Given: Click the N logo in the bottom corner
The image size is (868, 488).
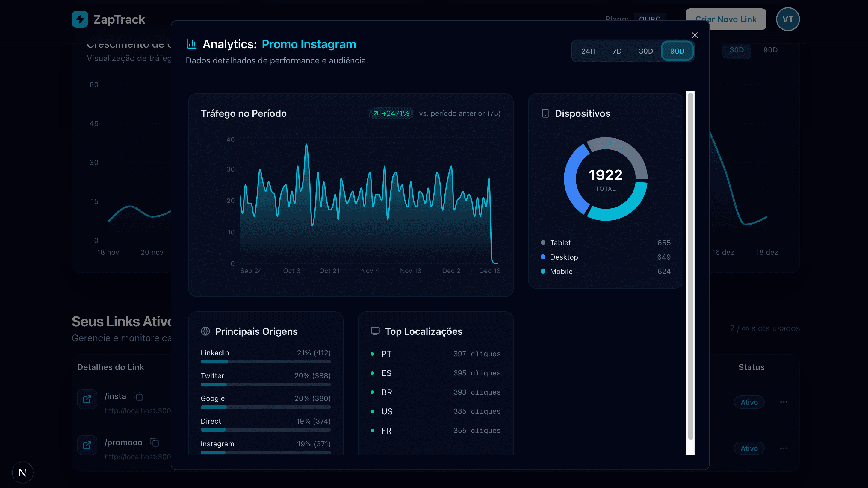Looking at the screenshot, I should point(22,472).
